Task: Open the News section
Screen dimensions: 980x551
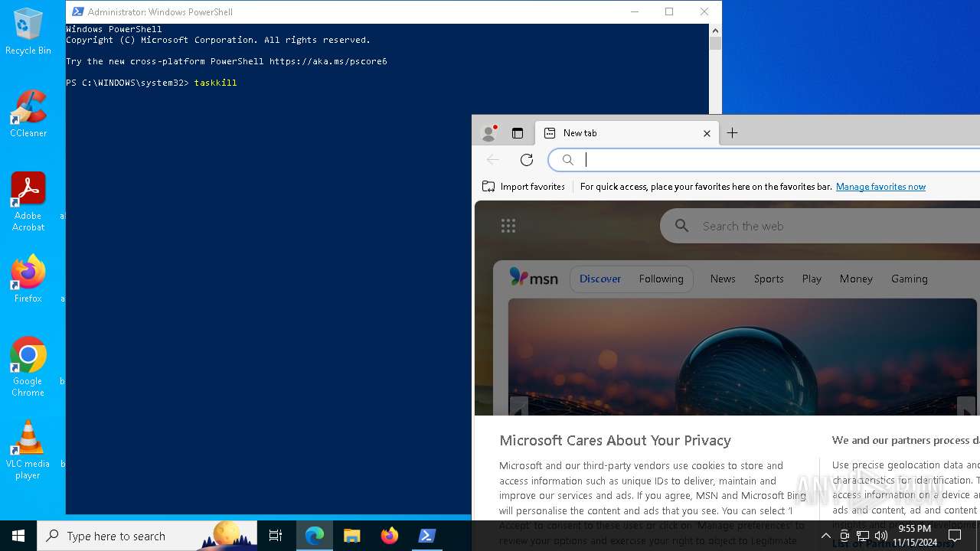Action: pos(723,279)
